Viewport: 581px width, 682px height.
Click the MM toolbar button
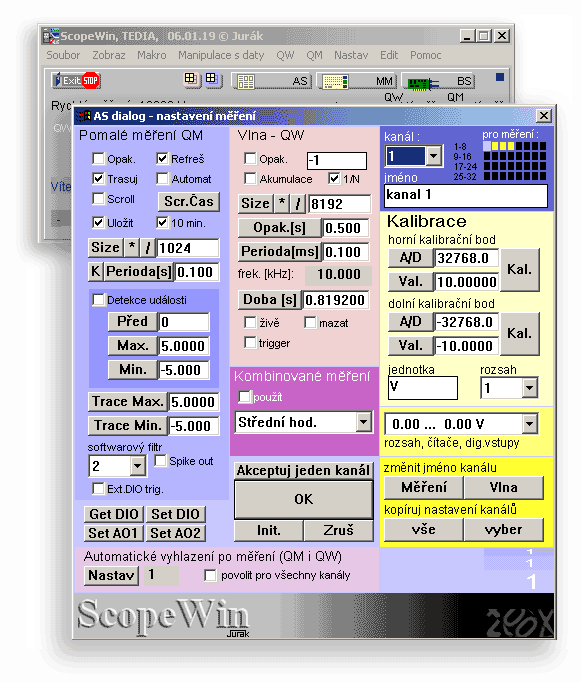(x=357, y=81)
